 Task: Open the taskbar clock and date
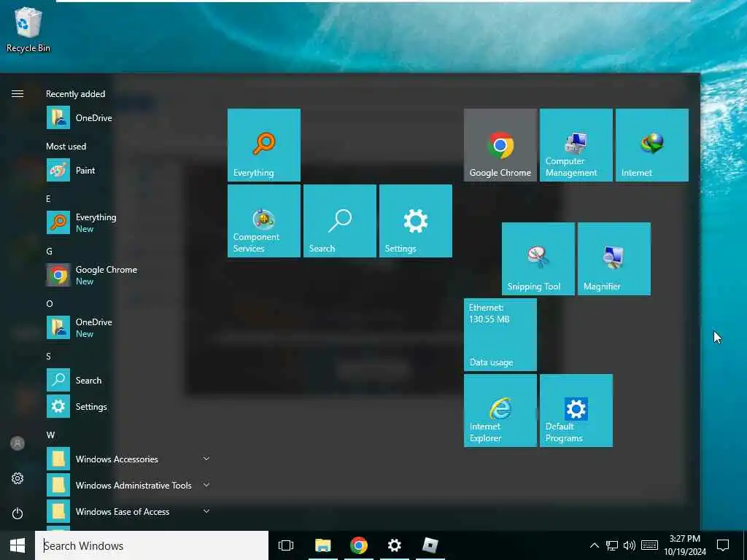click(685, 545)
